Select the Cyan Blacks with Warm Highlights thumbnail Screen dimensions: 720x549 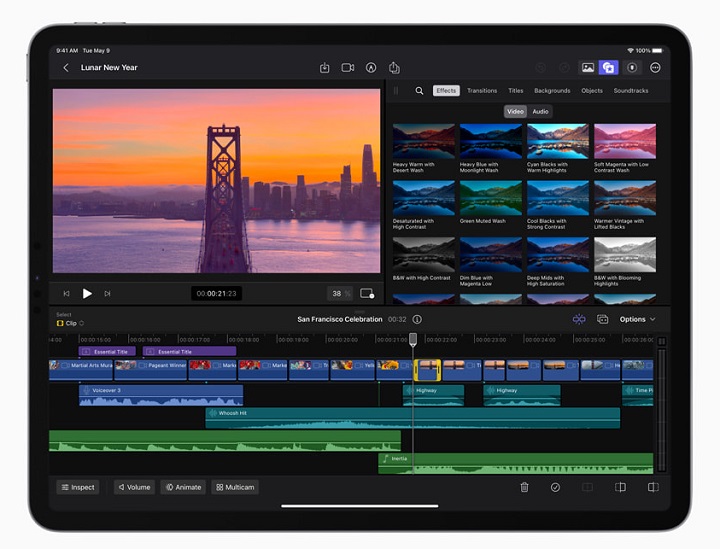[x=558, y=142]
